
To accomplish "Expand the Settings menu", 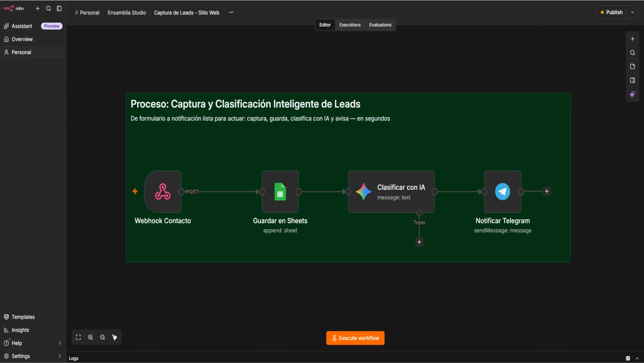I will click(x=33, y=356).
